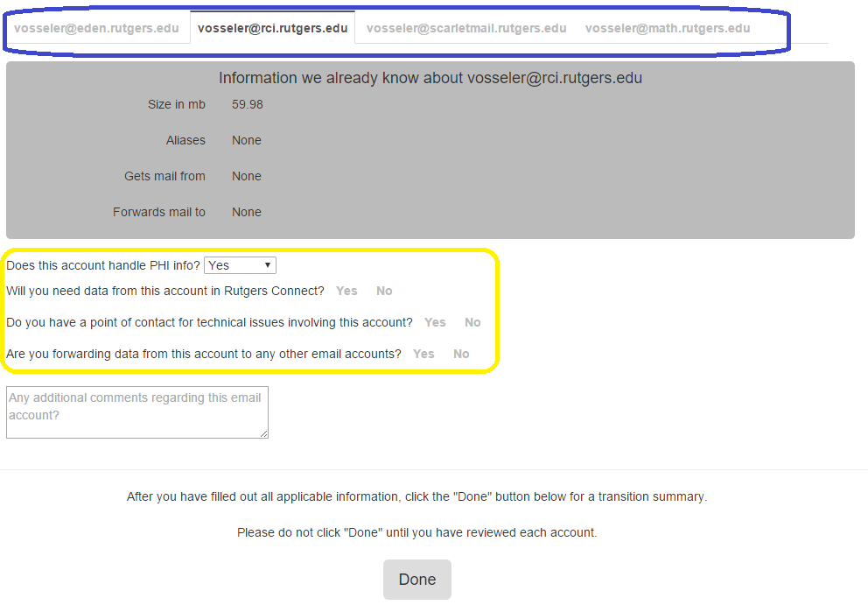Click the 'Size in mb' label
Screen dimensions: 868x612
coord(177,105)
